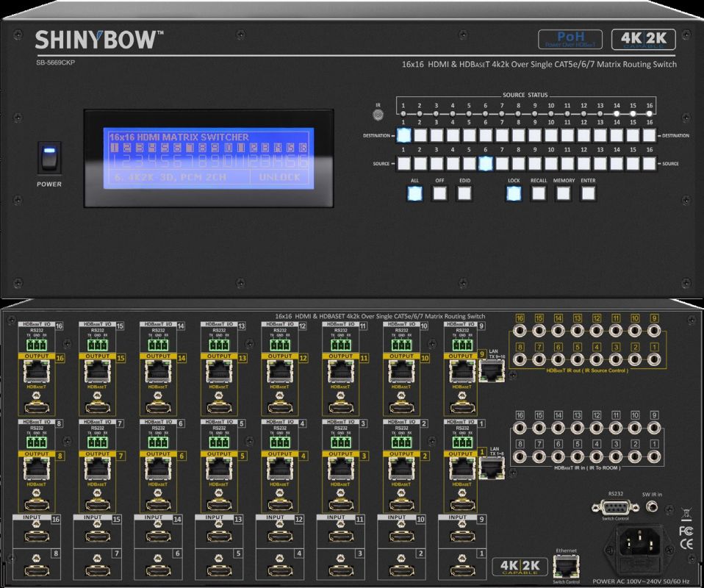Click the OUTPUT 9 HDBaseT RJ45 port

pyautogui.click(x=462, y=372)
